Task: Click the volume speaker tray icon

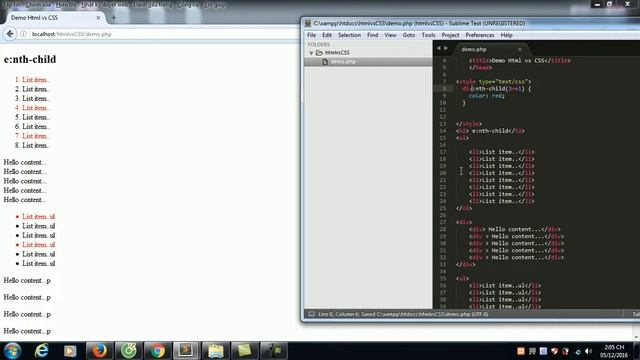Action: tap(588, 351)
